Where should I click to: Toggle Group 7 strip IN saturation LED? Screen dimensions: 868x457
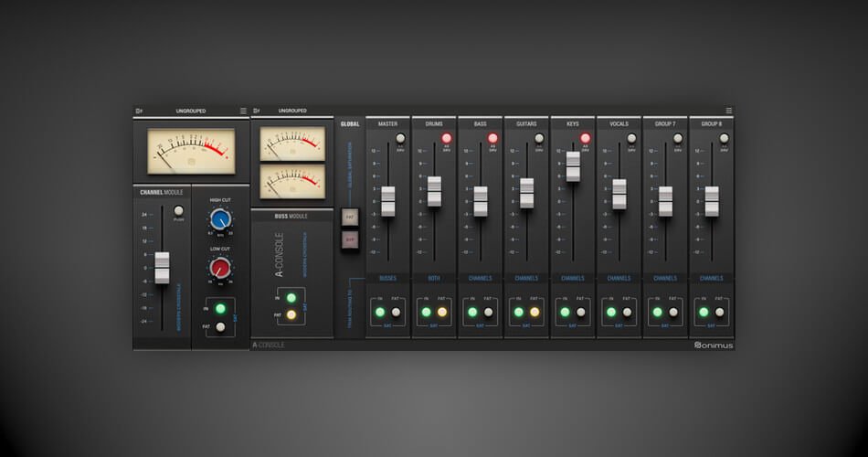click(657, 313)
